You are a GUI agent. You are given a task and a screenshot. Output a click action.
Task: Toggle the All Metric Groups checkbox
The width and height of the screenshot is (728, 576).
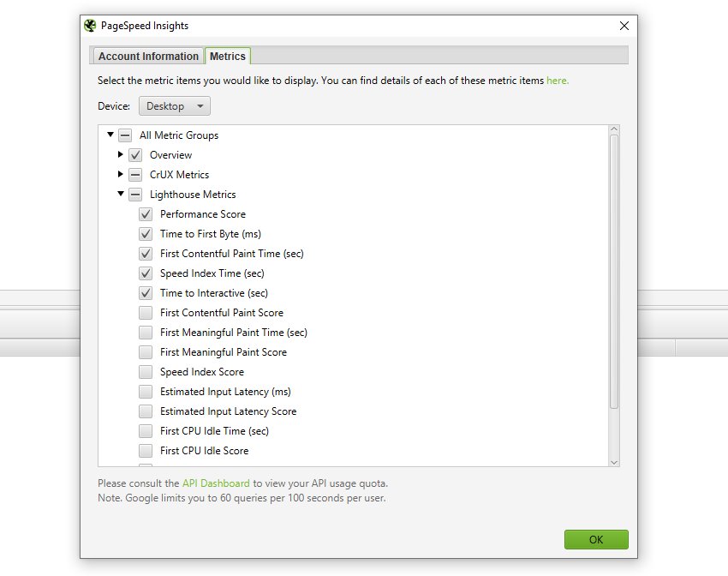pos(125,135)
